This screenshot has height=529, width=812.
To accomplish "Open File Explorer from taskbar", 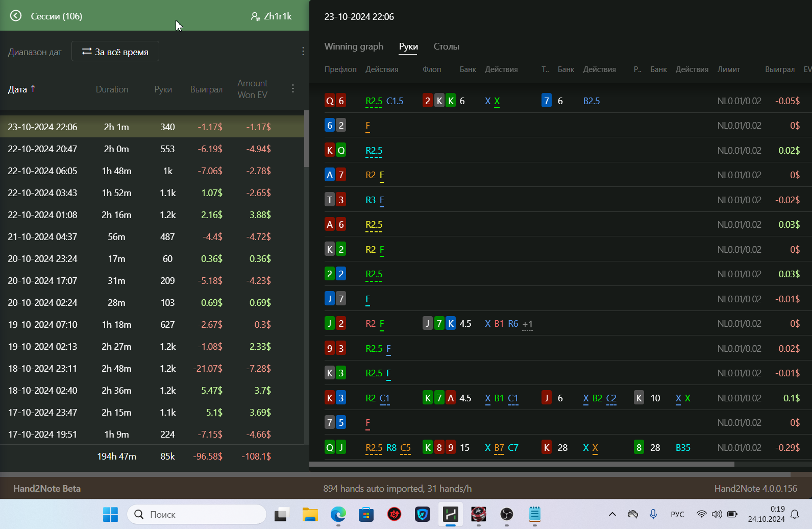I will 310,514.
